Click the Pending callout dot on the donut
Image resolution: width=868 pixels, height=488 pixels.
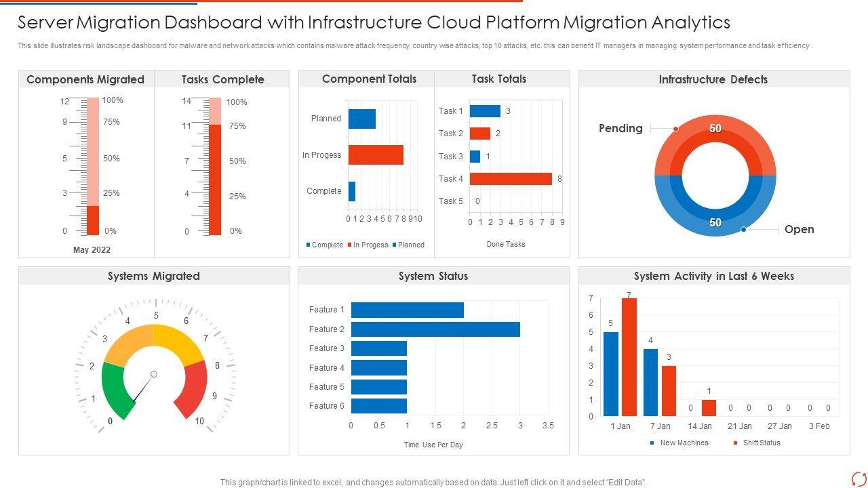675,129
